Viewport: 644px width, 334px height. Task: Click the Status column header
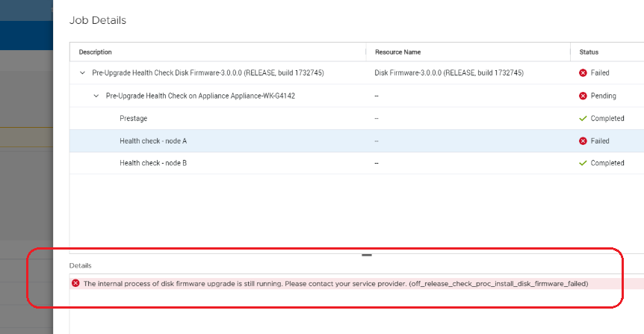(x=589, y=52)
